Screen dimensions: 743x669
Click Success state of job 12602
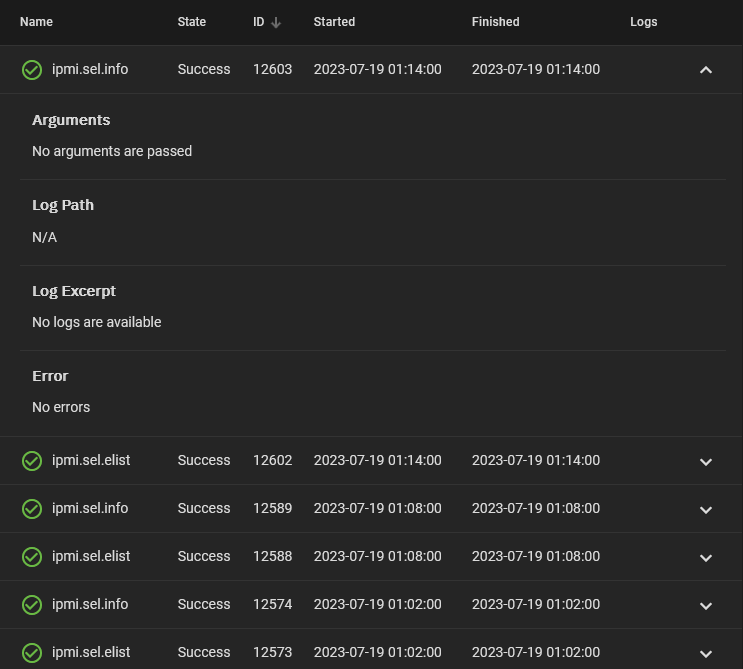click(x=204, y=461)
